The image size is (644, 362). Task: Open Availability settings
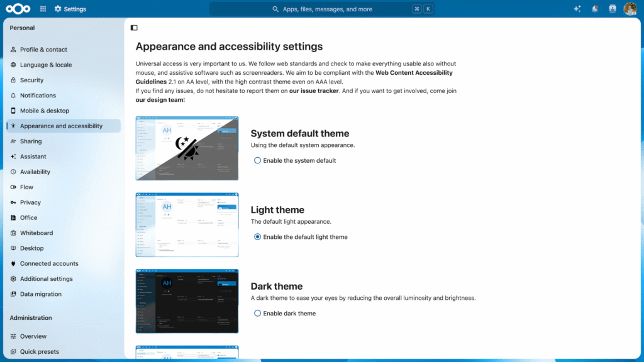(64, 172)
